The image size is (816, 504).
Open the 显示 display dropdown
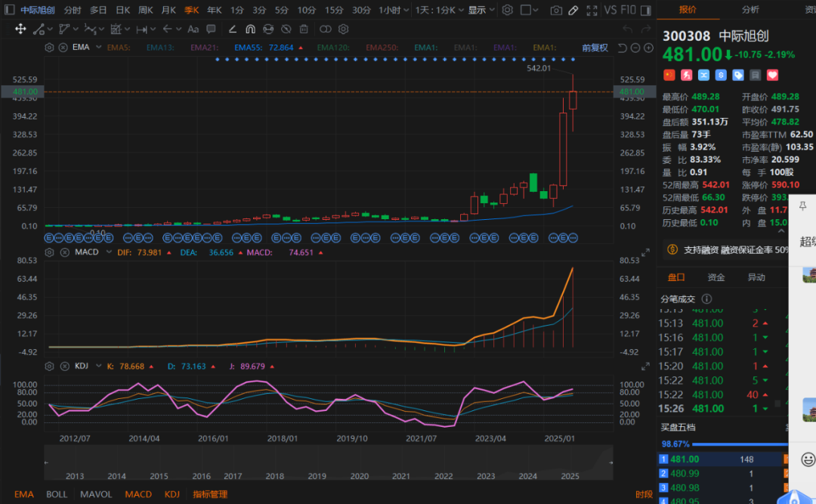(x=481, y=11)
